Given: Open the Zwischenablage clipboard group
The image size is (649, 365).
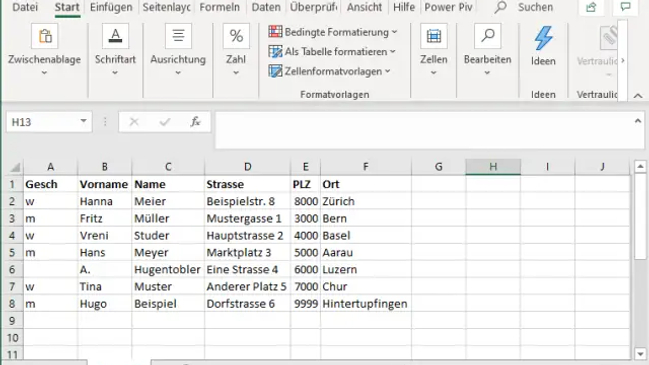Looking at the screenshot, I should (x=44, y=50).
